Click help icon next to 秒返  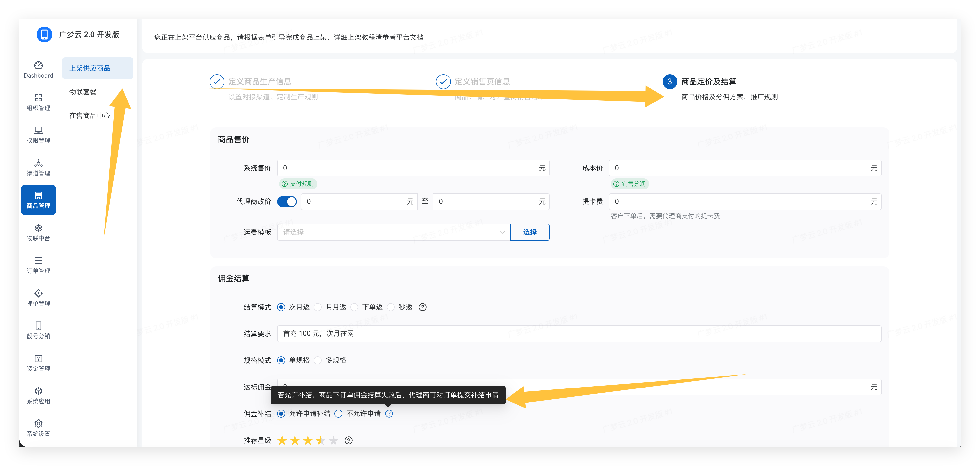point(422,307)
